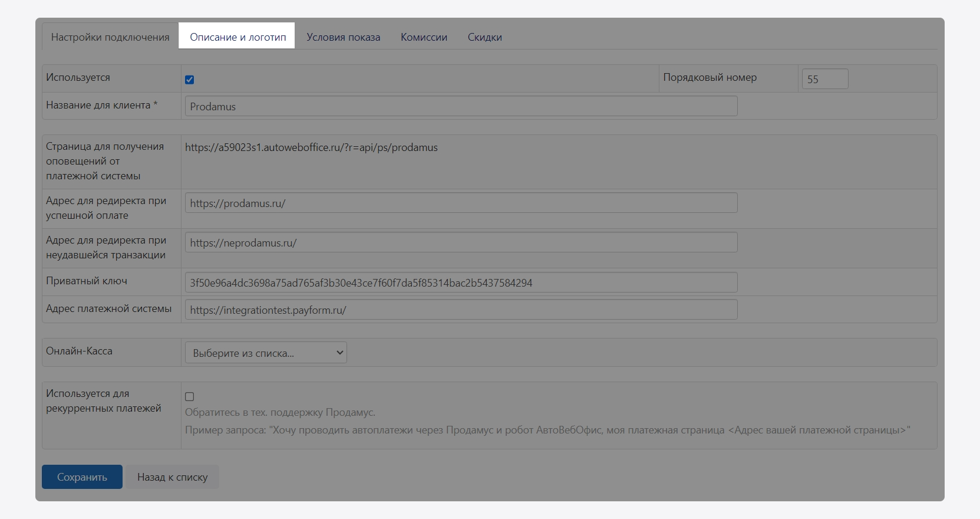The height and width of the screenshot is (519, 980).
Task: Go to the Условия показа tab
Action: (343, 37)
